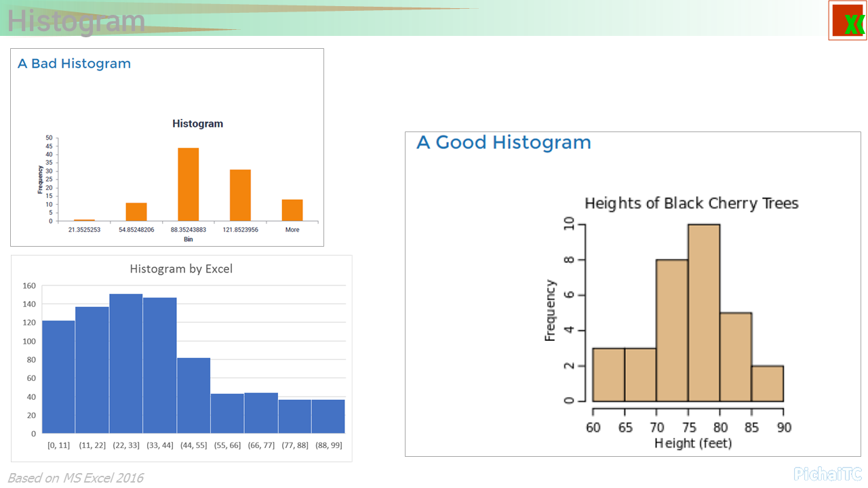
Task: Click the tallest orange bar at 88.35243883
Action: click(x=189, y=184)
